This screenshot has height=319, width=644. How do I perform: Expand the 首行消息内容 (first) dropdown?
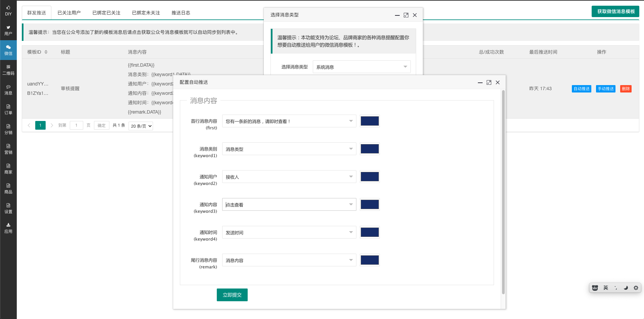pos(289,121)
